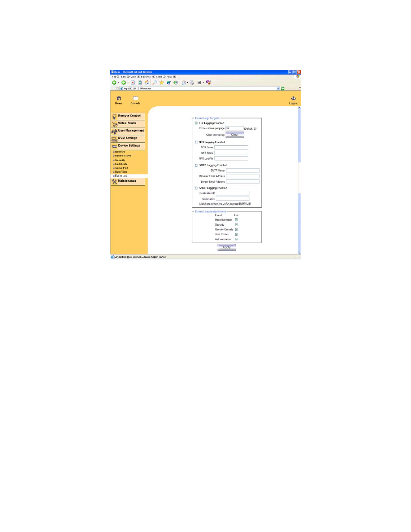Open the Favorites star icon
The image size is (411, 532).
coord(162,83)
